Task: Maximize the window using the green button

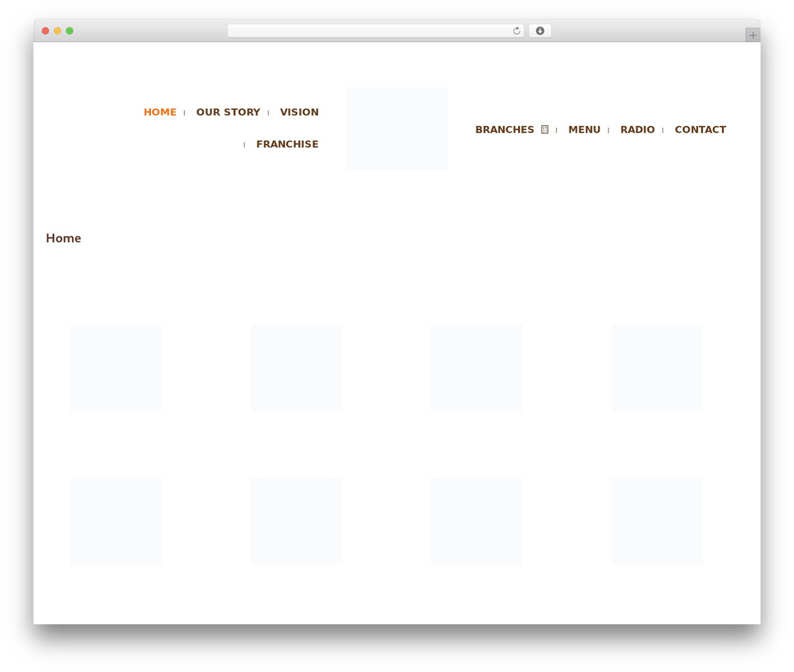Action: 69,31
